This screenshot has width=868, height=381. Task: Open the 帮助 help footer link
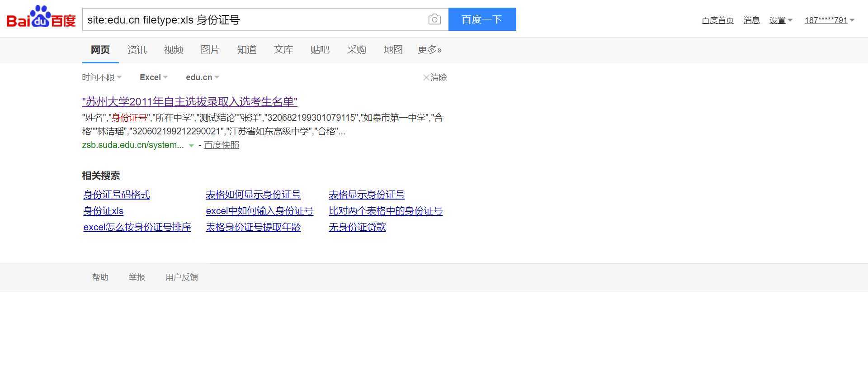pos(100,277)
